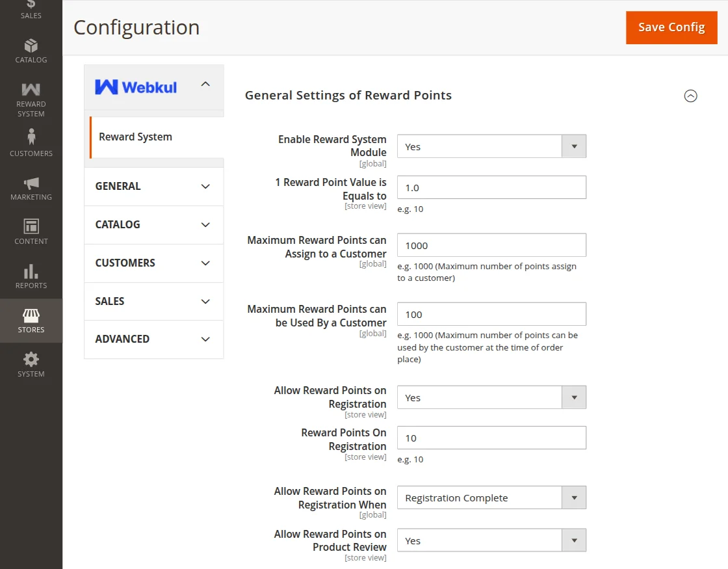The width and height of the screenshot is (728, 569).
Task: Collapse the Webkul configuration group
Action: (205, 84)
